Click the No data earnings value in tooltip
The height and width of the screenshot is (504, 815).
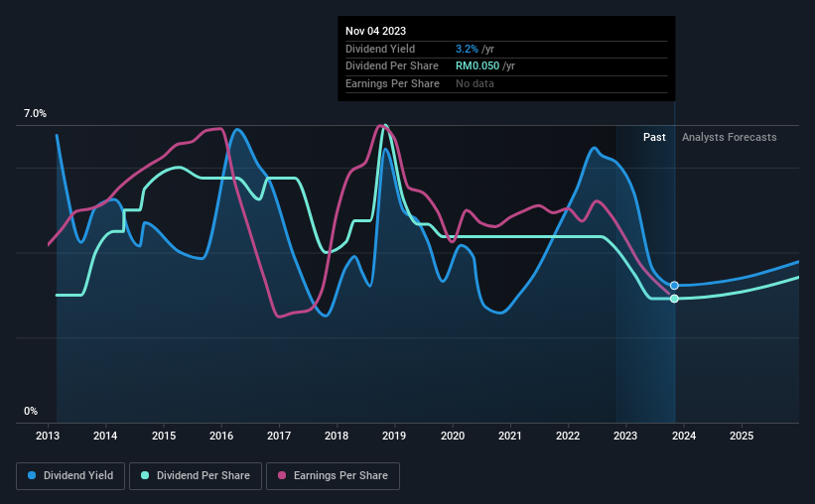point(475,83)
